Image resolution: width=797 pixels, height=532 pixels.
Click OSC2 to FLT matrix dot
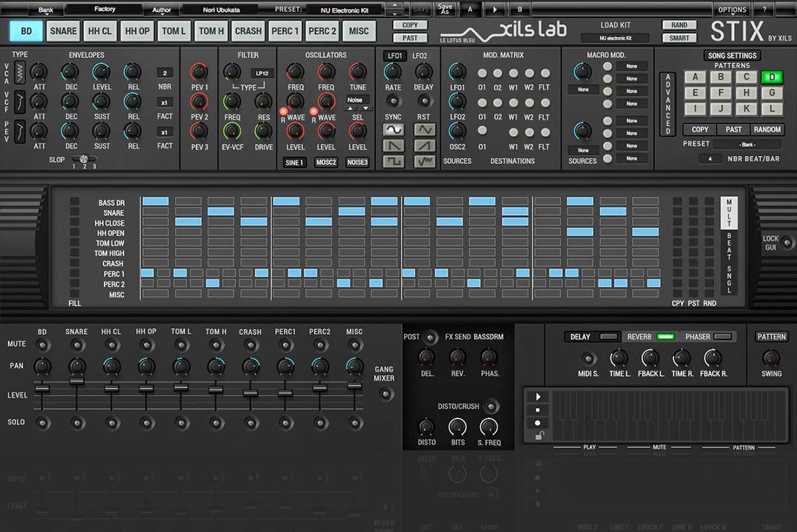click(x=545, y=132)
